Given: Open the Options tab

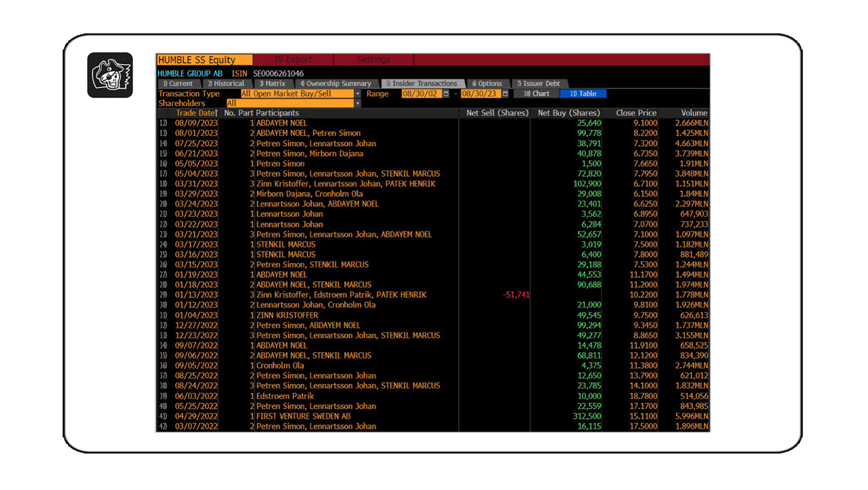Looking at the screenshot, I should click(x=488, y=84).
